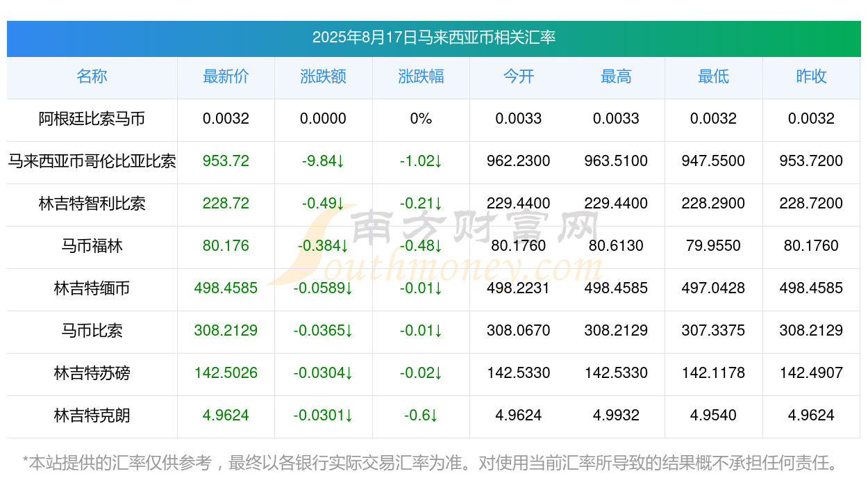The height and width of the screenshot is (485, 868).
Task: Click latest price 953.72
Action: 226,161
